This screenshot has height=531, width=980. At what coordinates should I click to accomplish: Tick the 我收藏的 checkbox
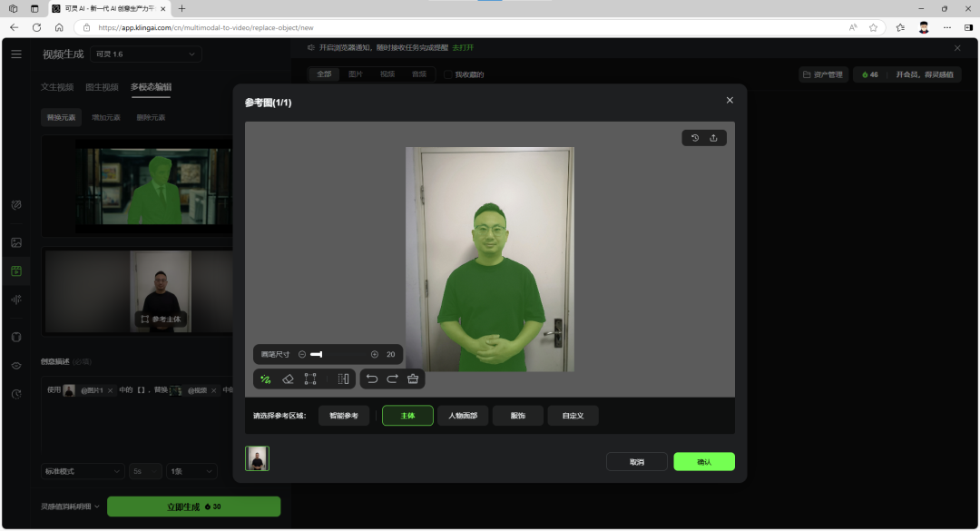click(x=448, y=74)
